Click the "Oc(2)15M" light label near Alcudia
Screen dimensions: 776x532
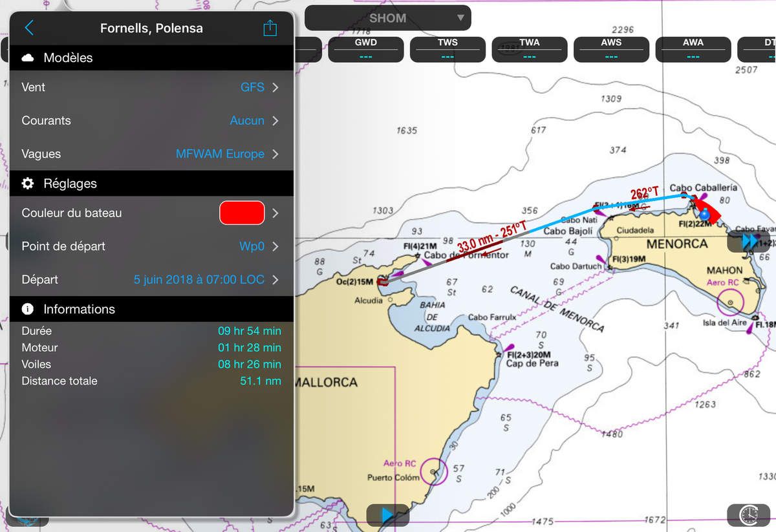[x=355, y=281]
